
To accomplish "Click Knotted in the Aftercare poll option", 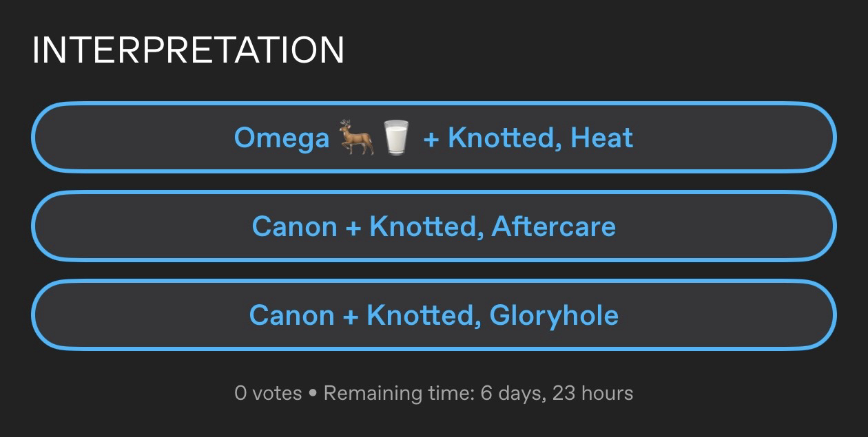I will [x=424, y=226].
